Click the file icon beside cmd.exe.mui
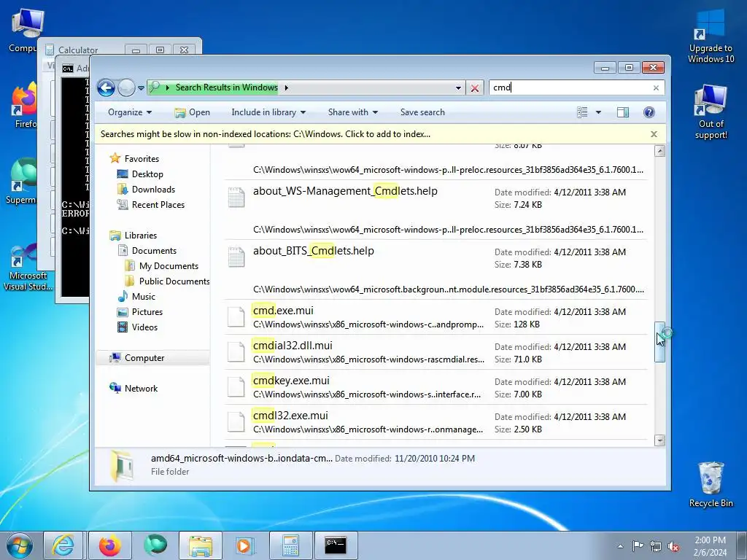The image size is (747, 560). tap(236, 317)
